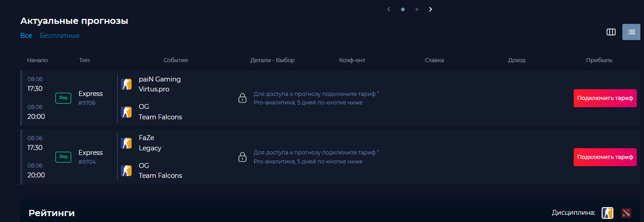Click tariff access message in #9704 row
Screen dimensions: 644x222
tap(316, 157)
